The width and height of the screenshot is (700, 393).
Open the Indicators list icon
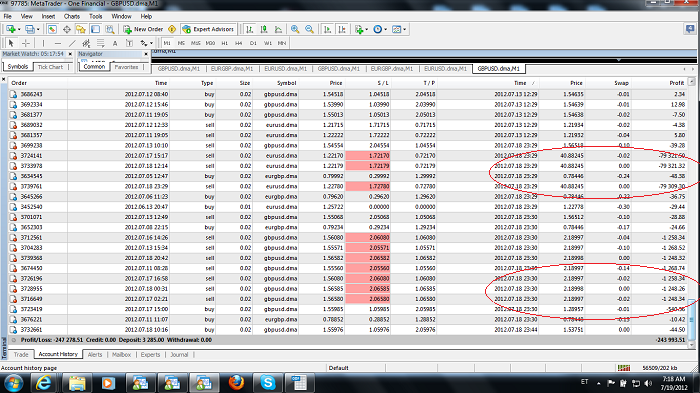(x=359, y=29)
